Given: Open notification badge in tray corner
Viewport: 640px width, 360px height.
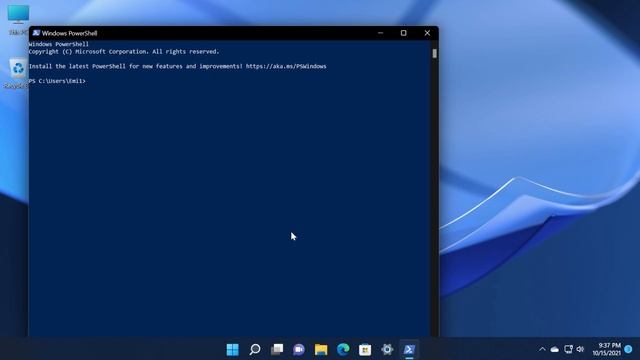Looking at the screenshot, I should 628,349.
